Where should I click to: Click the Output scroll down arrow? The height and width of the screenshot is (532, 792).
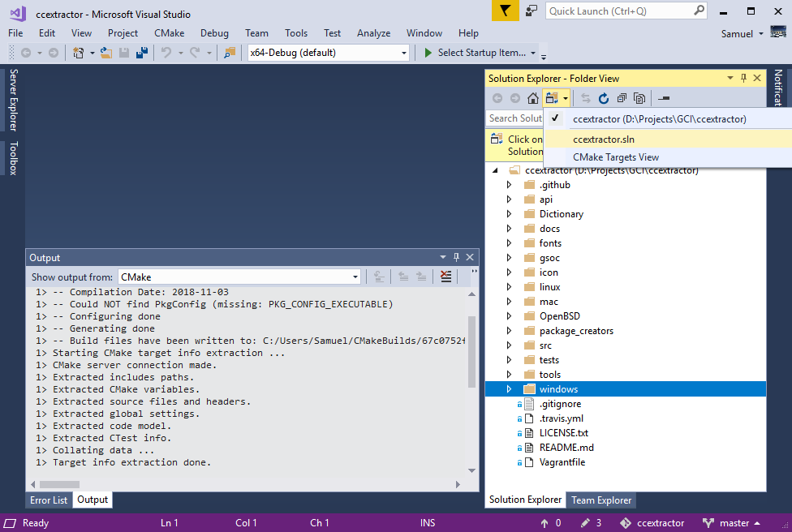[471, 470]
